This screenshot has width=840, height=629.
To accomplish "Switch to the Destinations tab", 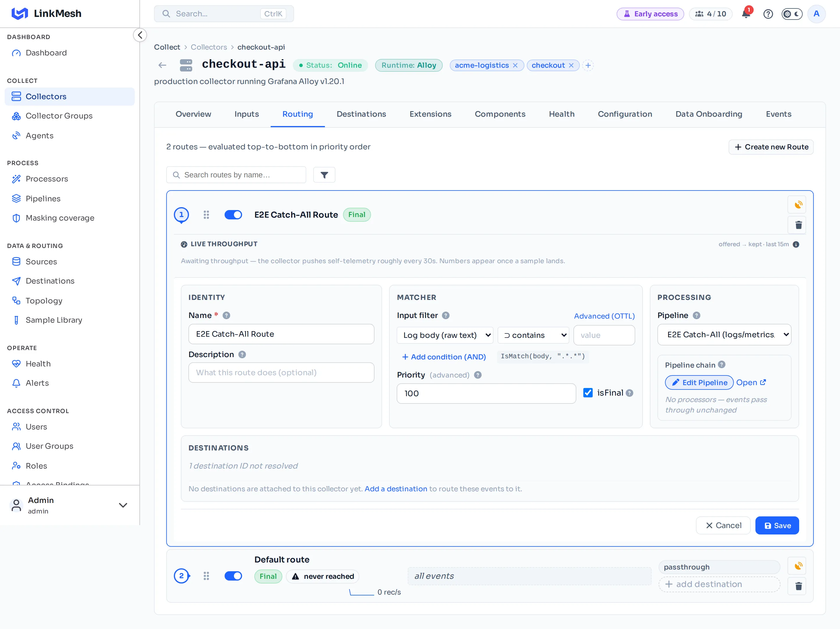I will [x=361, y=114].
